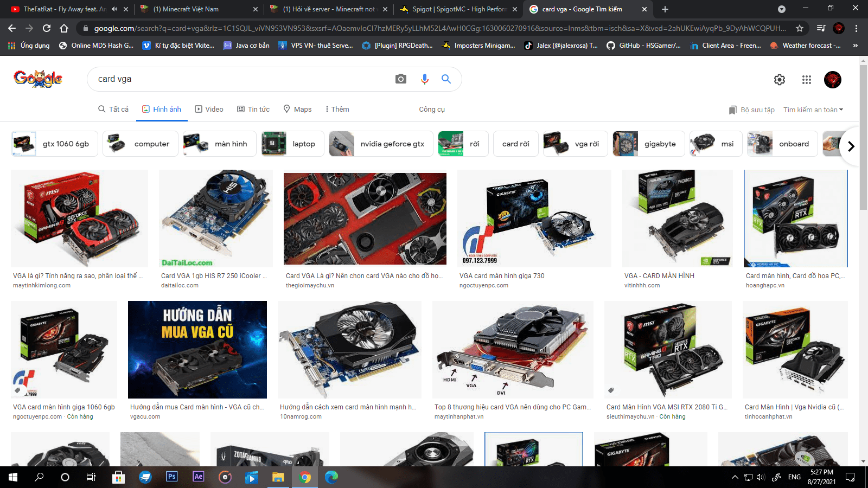
Task: Open Chrome's three-dot menu
Action: tap(856, 28)
